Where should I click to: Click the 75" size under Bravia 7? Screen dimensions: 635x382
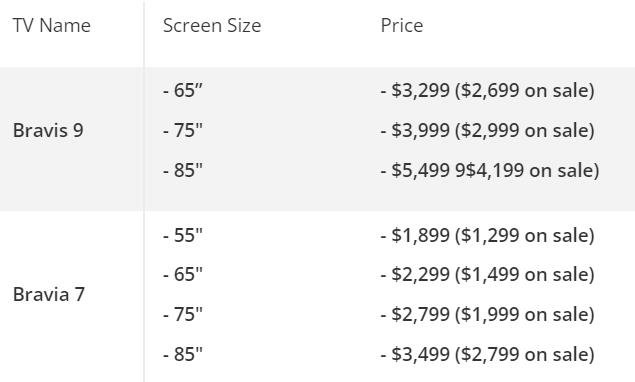pos(183,314)
